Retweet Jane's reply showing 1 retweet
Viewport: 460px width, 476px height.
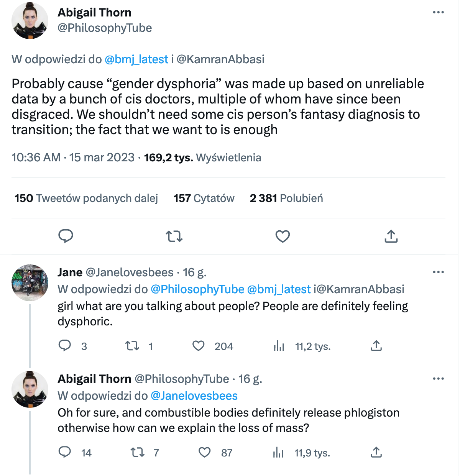click(x=139, y=346)
